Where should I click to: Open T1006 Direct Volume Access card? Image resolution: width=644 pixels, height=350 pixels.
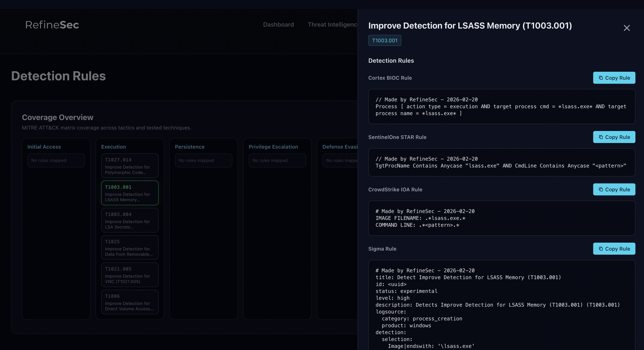pos(130,302)
